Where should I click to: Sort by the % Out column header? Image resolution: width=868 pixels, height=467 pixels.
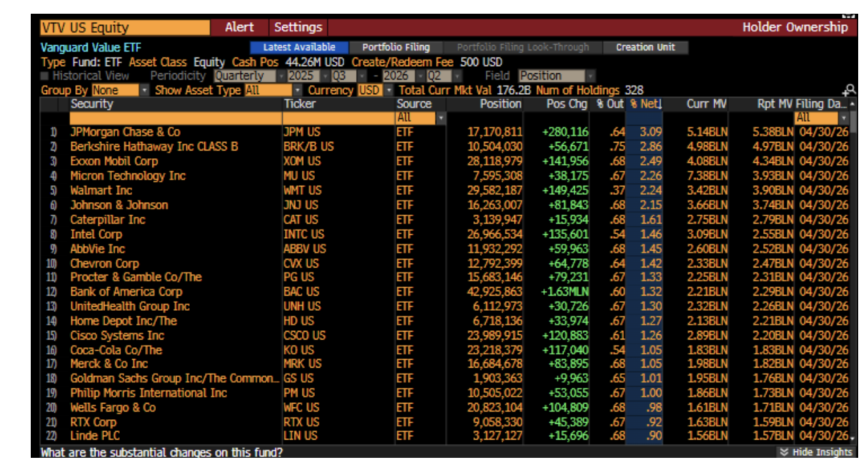(610, 104)
